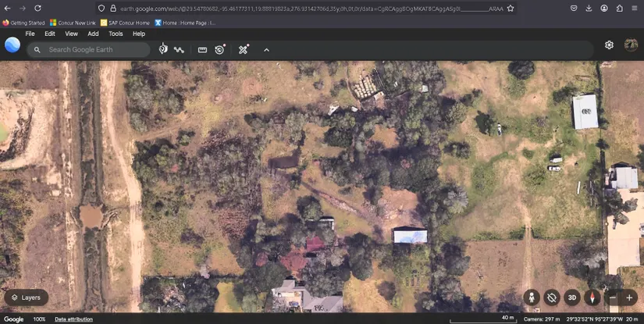Image resolution: width=644 pixels, height=324 pixels.
Task: Open the SAP Concur Home bookmark
Action: (x=125, y=23)
